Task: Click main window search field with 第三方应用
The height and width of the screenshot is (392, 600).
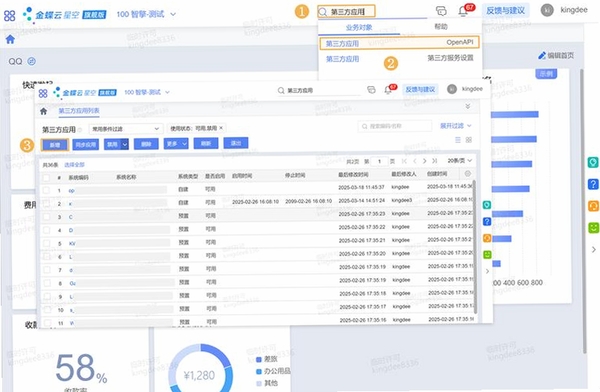Action: click(x=346, y=12)
